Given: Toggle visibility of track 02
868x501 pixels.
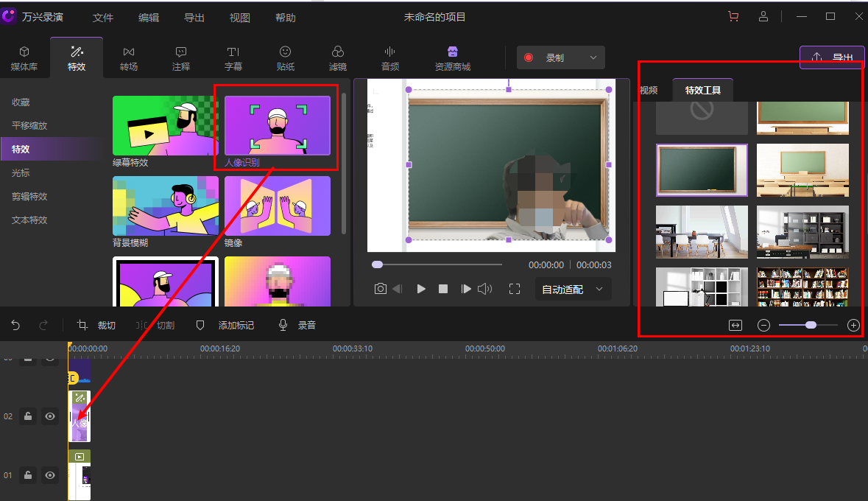Looking at the screenshot, I should (50, 416).
